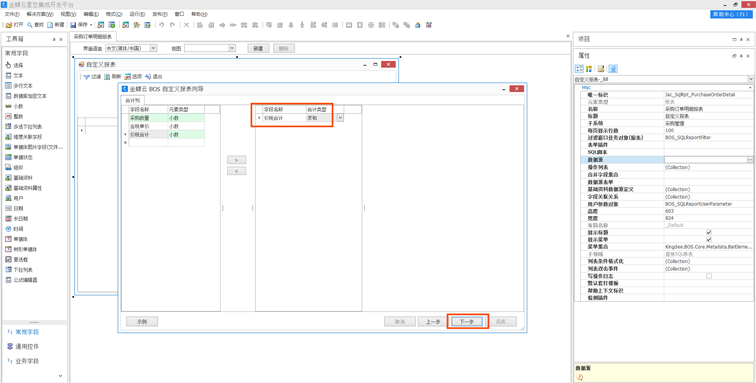Viewport: 756px width, 383px height.
Task: Click the 数据源 ellipsis browse button
Action: pos(750,160)
